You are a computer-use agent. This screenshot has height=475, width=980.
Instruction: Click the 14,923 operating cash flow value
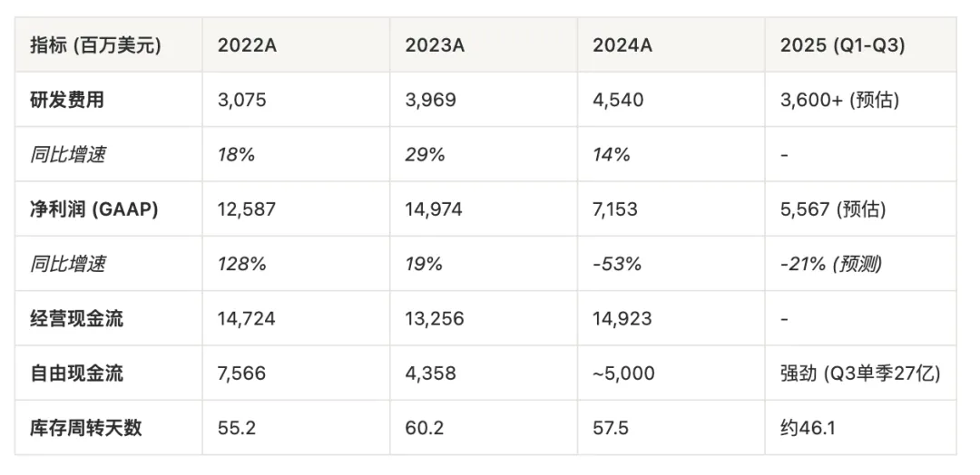tap(622, 318)
